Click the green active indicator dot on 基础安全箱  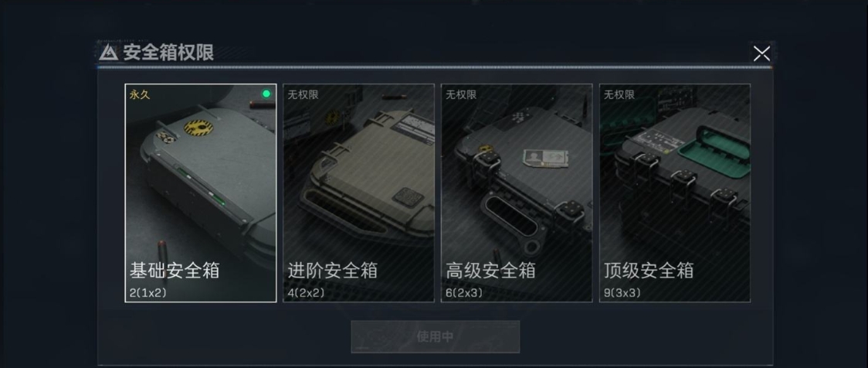coord(266,94)
